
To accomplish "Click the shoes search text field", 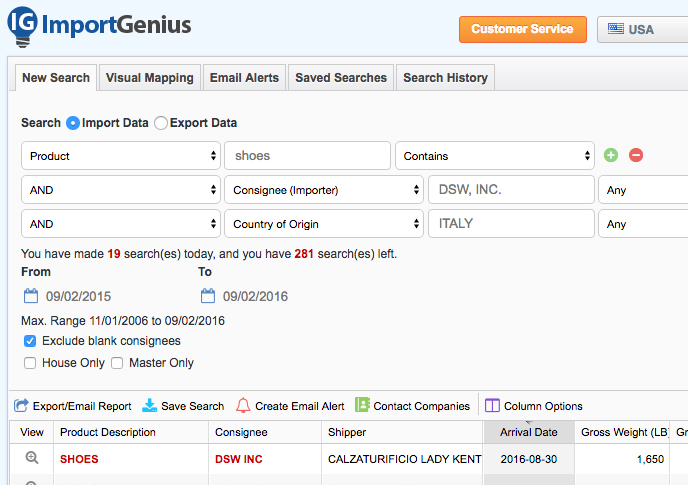I will [307, 156].
